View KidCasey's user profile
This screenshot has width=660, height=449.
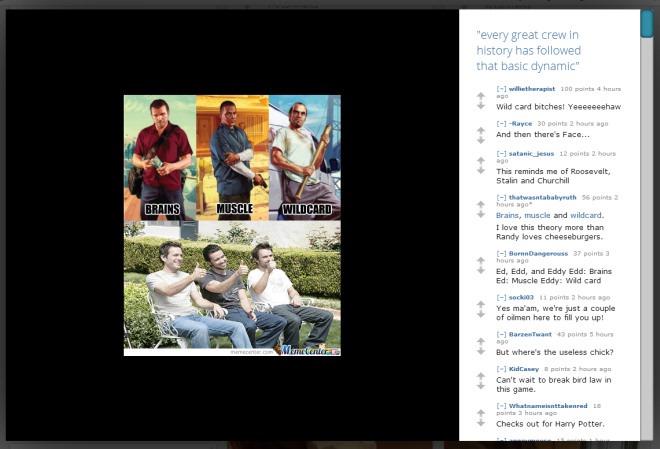(x=524, y=369)
